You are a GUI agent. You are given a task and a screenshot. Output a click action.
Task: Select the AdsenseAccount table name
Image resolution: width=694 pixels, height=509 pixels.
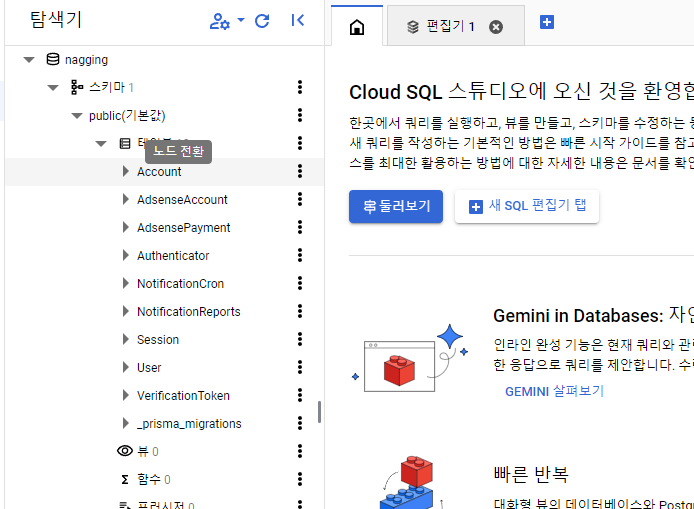[182, 200]
